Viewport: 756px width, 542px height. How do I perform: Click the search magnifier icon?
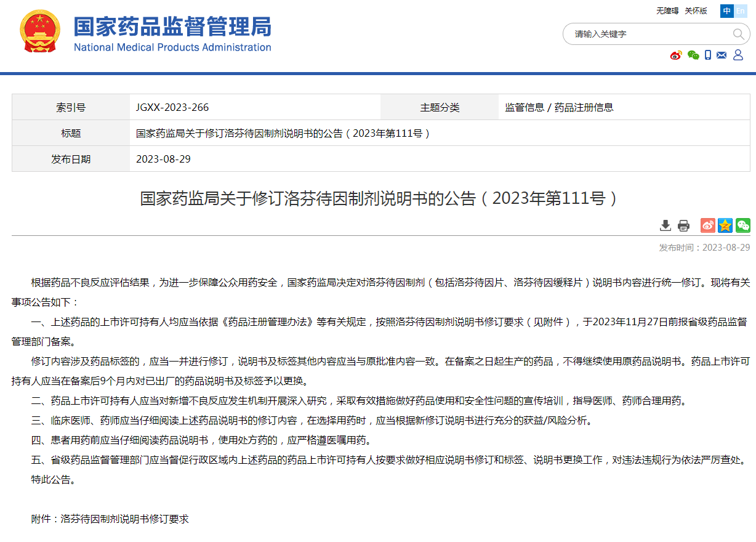[x=738, y=34]
